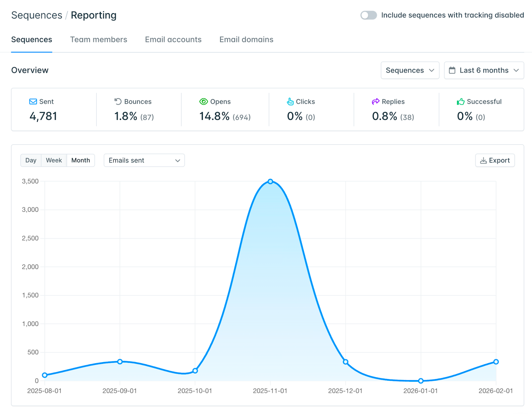Open the Sequences filter dropdown
The image size is (532, 414).
click(x=410, y=70)
